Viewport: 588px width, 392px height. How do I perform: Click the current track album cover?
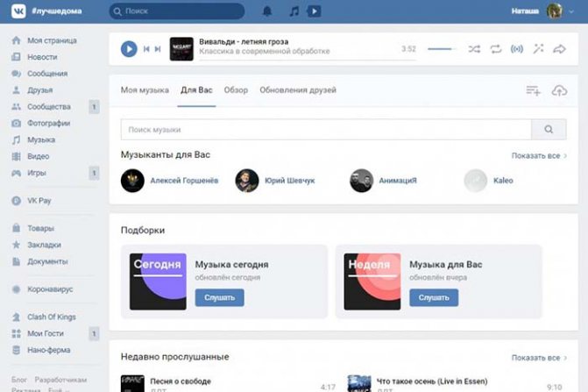pyautogui.click(x=181, y=49)
